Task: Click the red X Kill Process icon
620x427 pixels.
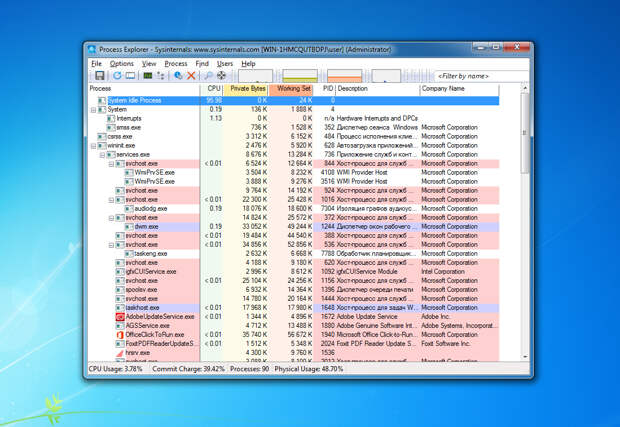Action: 191,76
